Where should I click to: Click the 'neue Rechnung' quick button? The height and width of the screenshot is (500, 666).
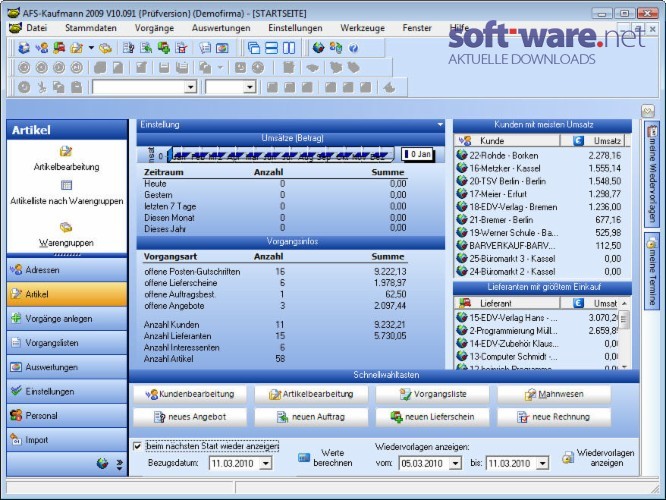pos(554,417)
